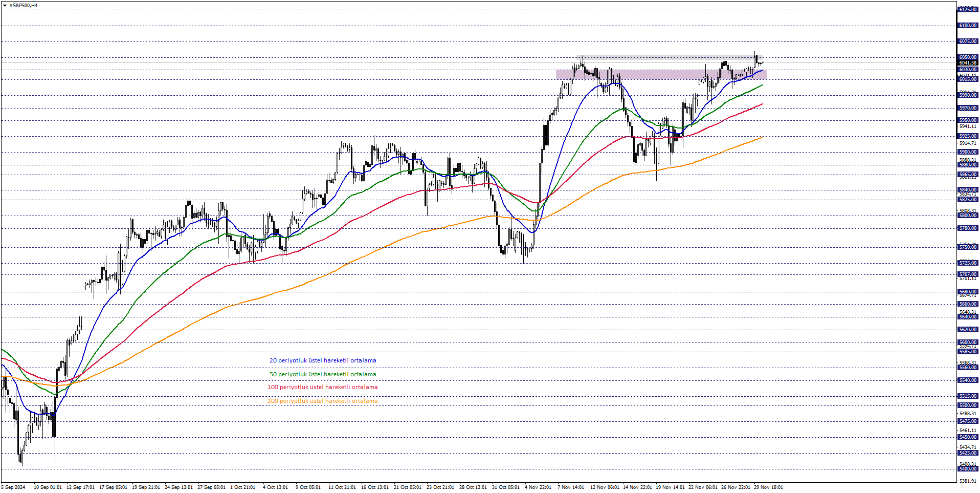Click the 16 Oct 13:01 date label
This screenshot has width=980, height=493.
[375, 487]
